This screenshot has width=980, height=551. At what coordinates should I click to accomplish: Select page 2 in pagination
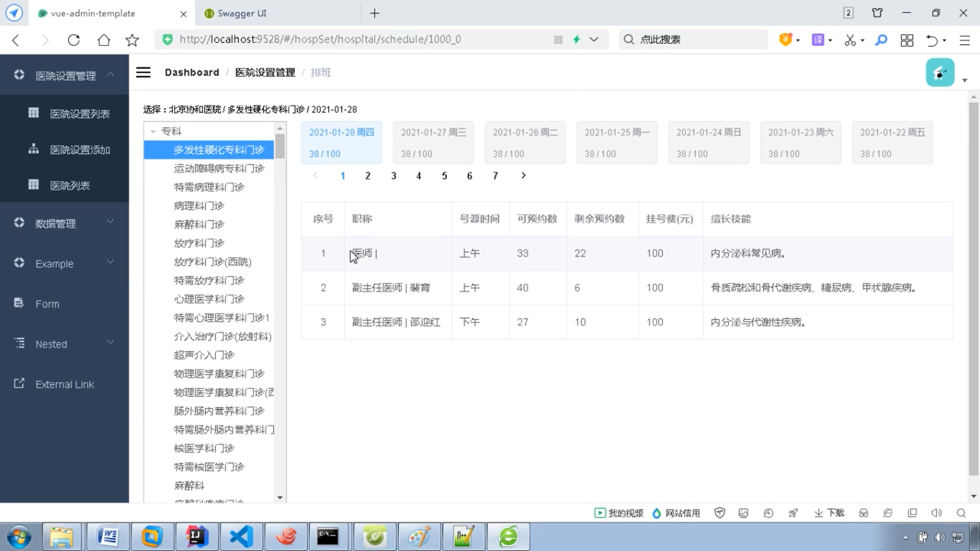368,176
